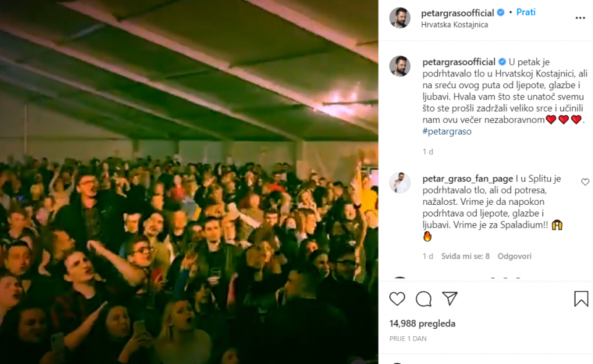Screen dimensions: 593x364
Task: Open #petargraso hashtag link
Action: point(447,131)
